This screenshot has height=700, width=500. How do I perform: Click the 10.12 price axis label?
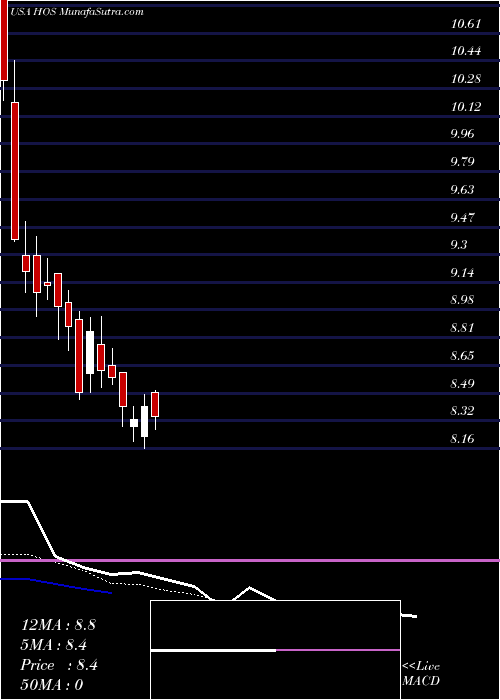point(466,107)
